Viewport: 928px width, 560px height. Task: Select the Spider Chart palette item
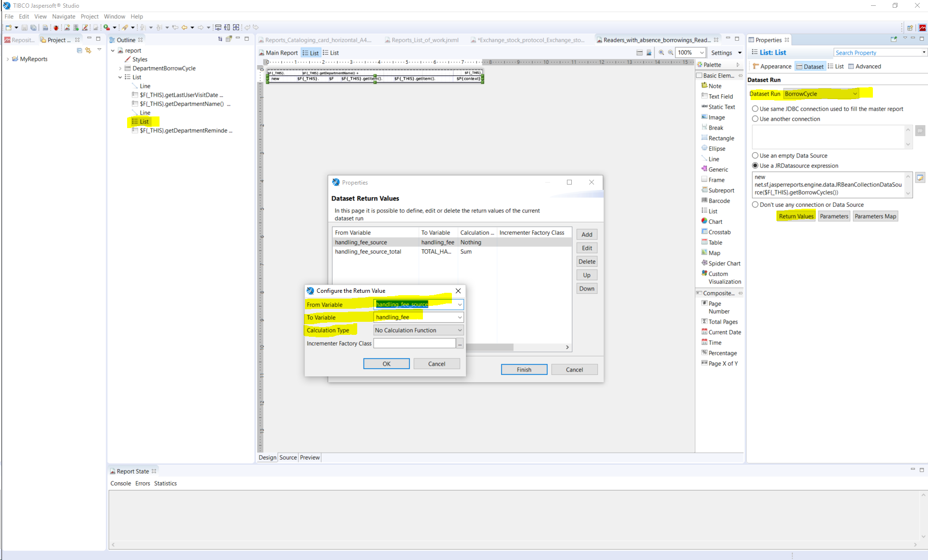724,263
